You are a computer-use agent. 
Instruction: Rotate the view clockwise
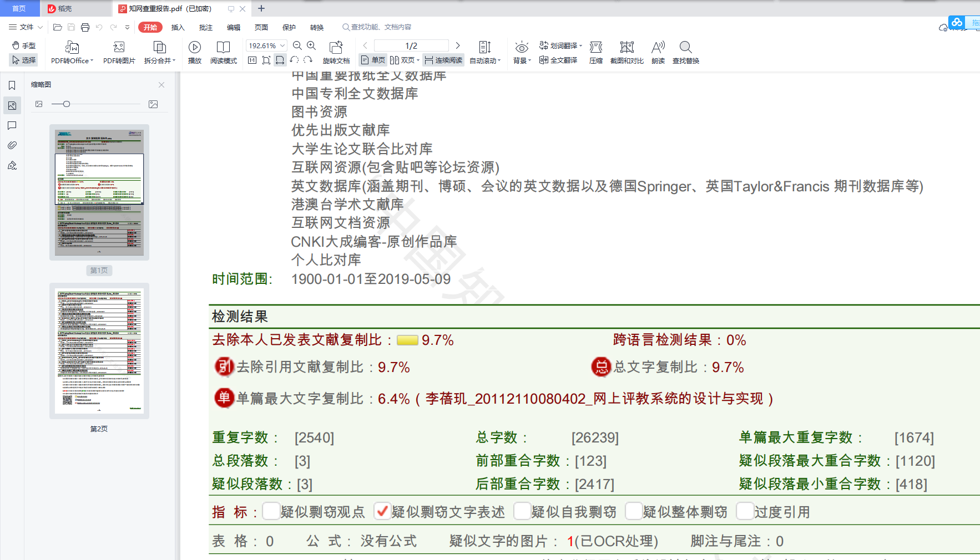(308, 60)
